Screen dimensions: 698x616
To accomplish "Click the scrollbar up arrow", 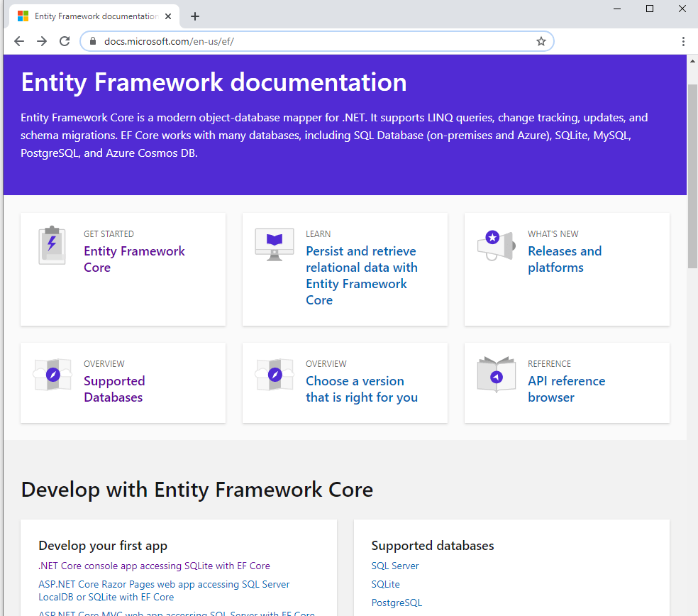I will [x=692, y=61].
